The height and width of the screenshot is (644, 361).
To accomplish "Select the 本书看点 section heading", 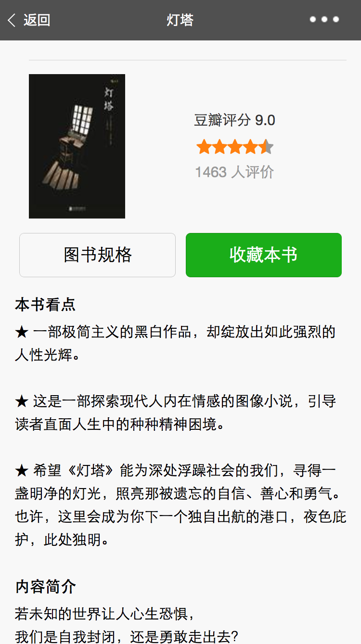I will (x=45, y=305).
